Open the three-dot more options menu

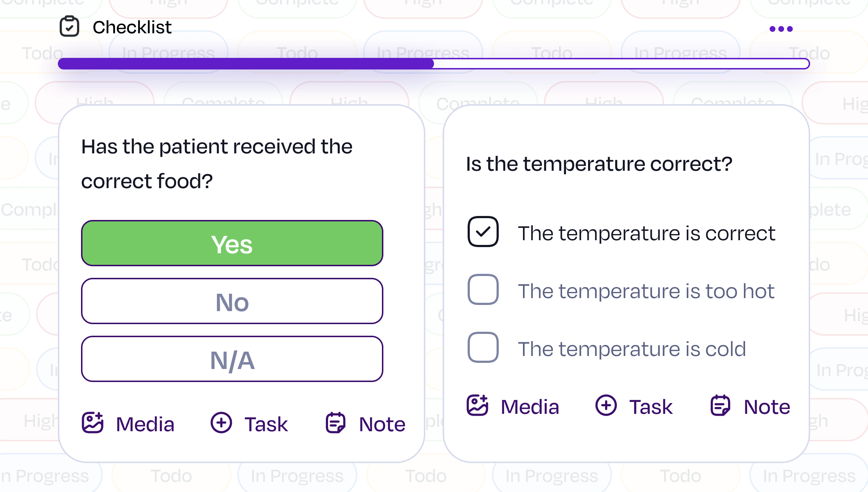[781, 29]
